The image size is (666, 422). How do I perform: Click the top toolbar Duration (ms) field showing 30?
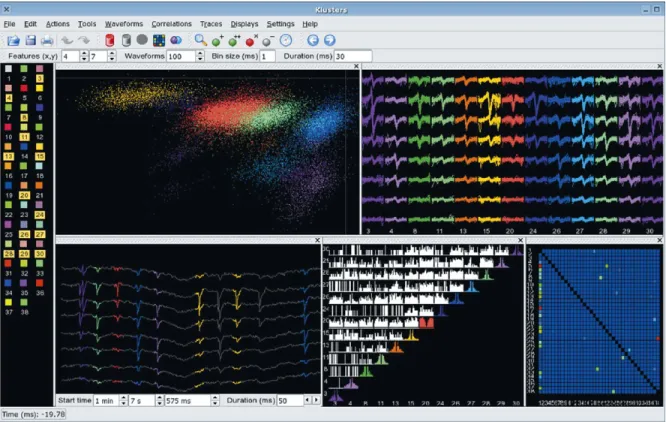click(353, 56)
